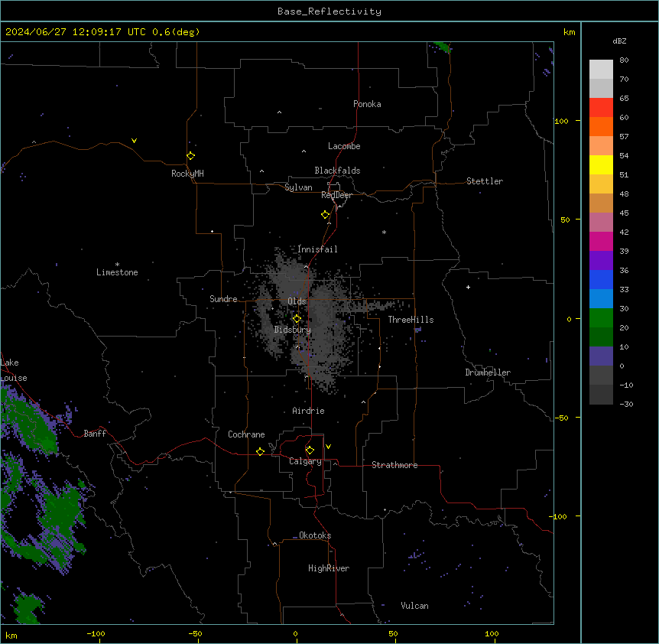This screenshot has height=644, width=659.
Task: Click the Olds town label
Action: coord(297,301)
